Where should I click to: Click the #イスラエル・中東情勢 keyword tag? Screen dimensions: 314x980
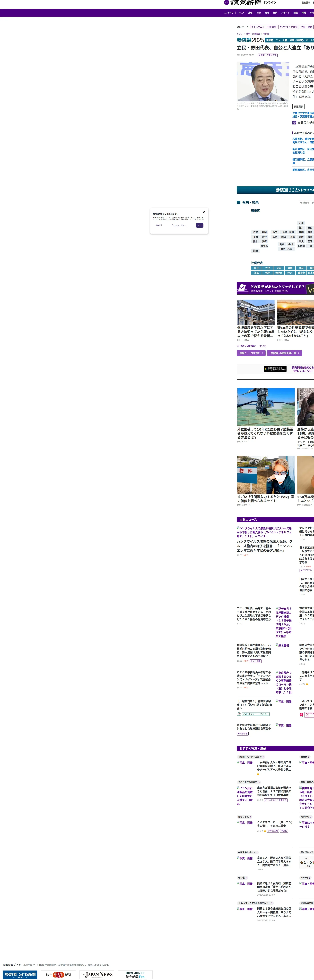[264, 27]
